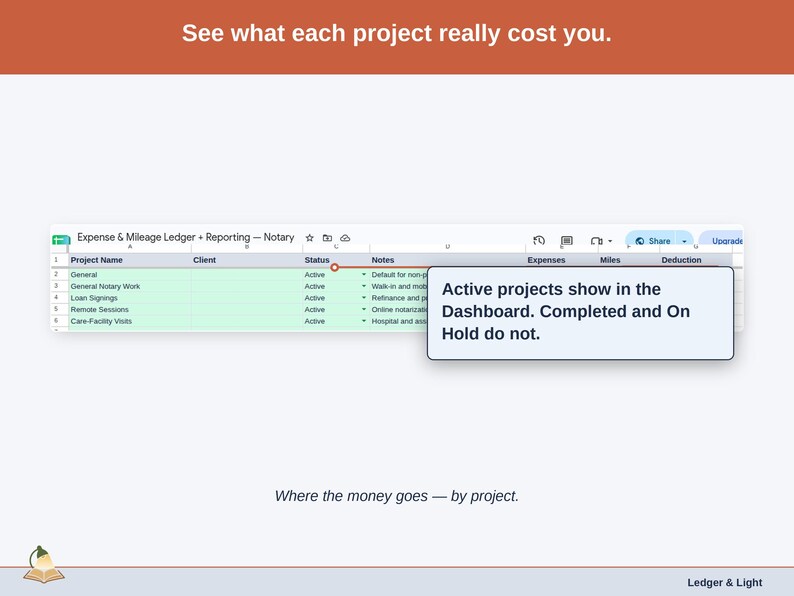The height and width of the screenshot is (596, 794).
Task: Open Status dropdown for General row
Action: 364,274
